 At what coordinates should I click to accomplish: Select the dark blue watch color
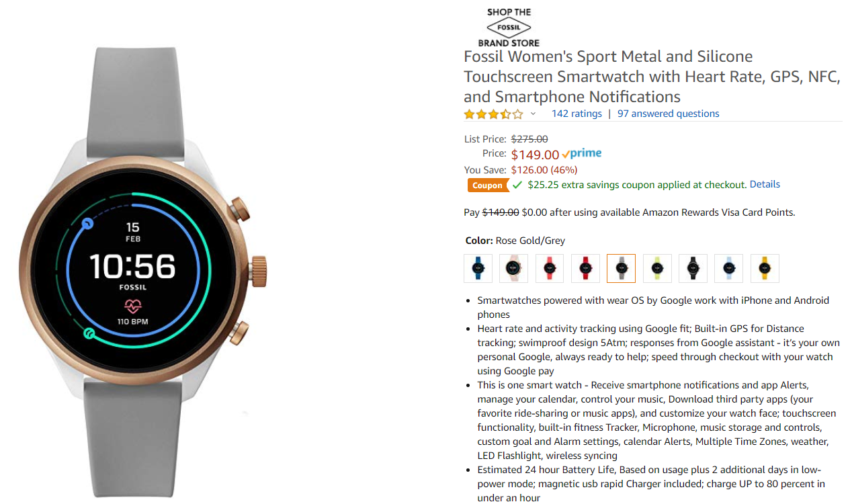coord(478,268)
